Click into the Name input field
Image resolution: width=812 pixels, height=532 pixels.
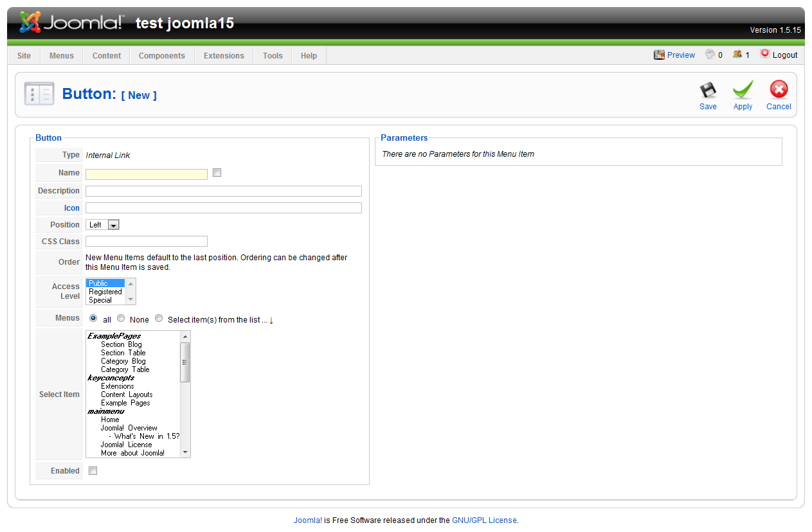(147, 174)
